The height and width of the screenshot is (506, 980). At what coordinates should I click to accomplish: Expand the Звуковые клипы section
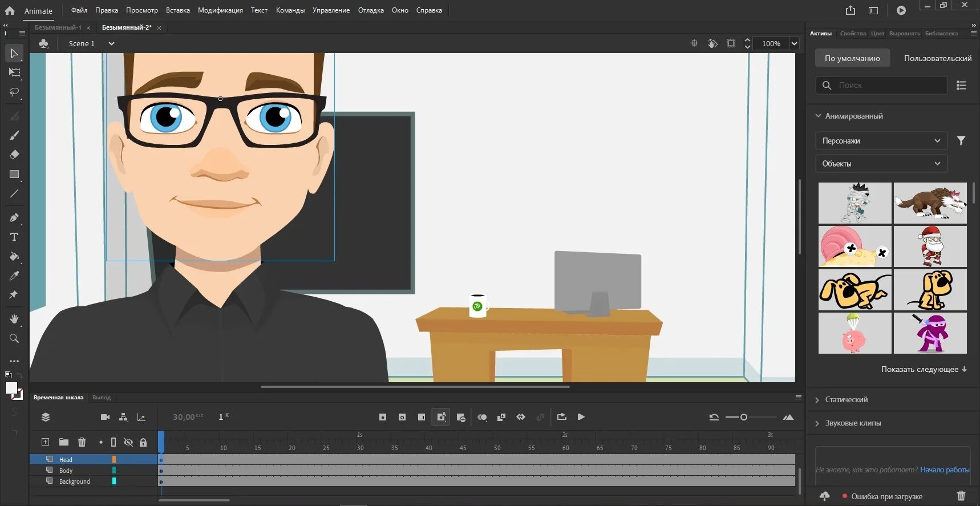point(817,423)
